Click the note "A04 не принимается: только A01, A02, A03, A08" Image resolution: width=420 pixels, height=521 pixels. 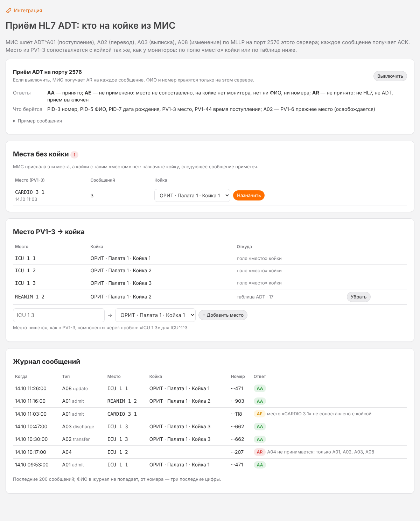(321, 452)
